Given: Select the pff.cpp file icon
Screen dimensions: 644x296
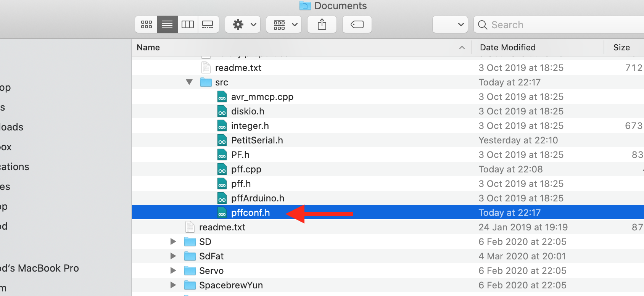Looking at the screenshot, I should [x=222, y=169].
